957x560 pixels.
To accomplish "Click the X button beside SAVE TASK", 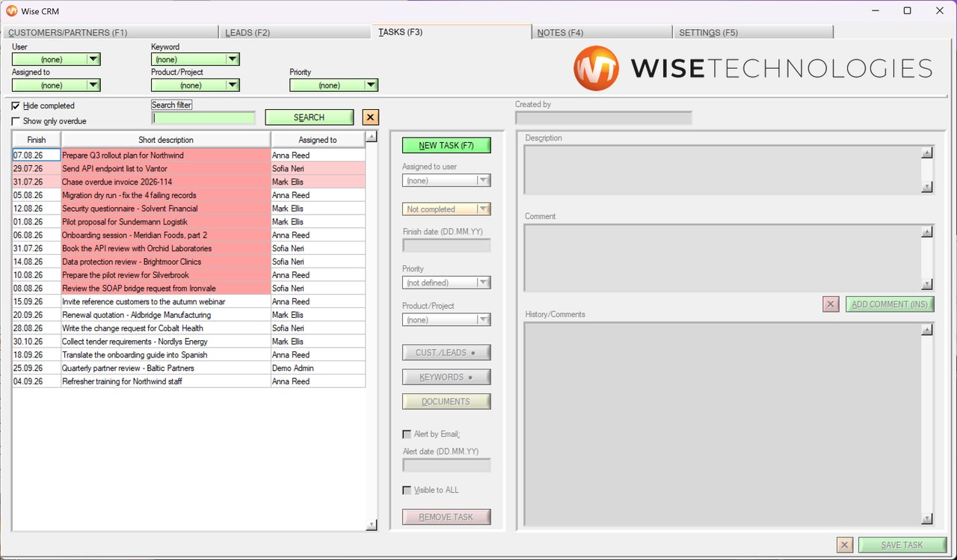I will click(844, 545).
